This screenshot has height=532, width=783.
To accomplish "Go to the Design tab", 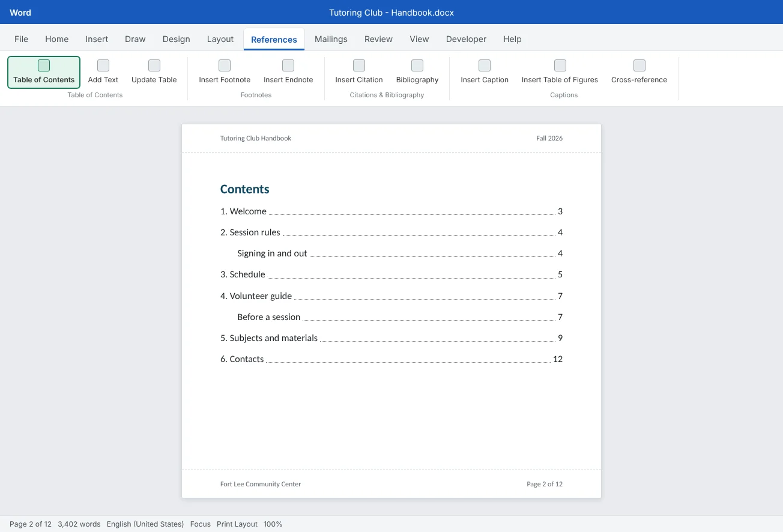I will [x=177, y=39].
